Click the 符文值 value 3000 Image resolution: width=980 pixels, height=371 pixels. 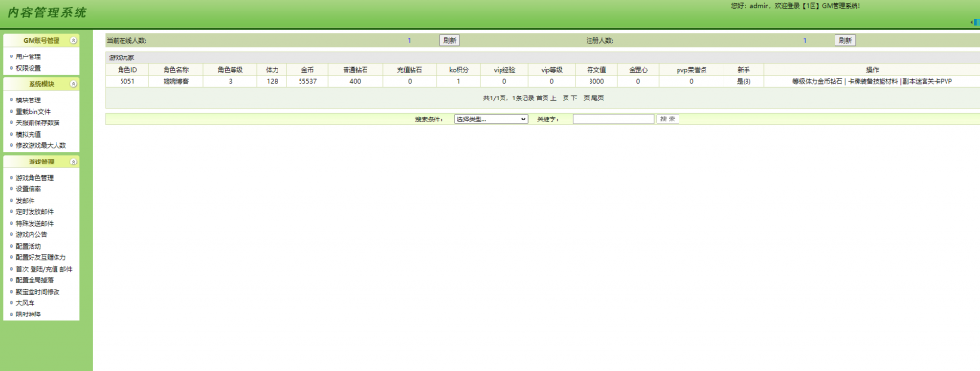[x=596, y=82]
